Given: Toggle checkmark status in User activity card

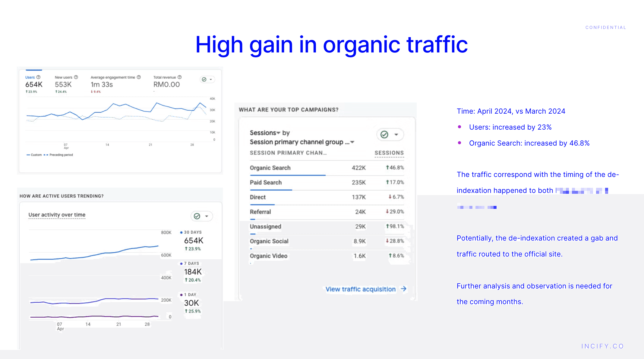Looking at the screenshot, I should (x=197, y=216).
